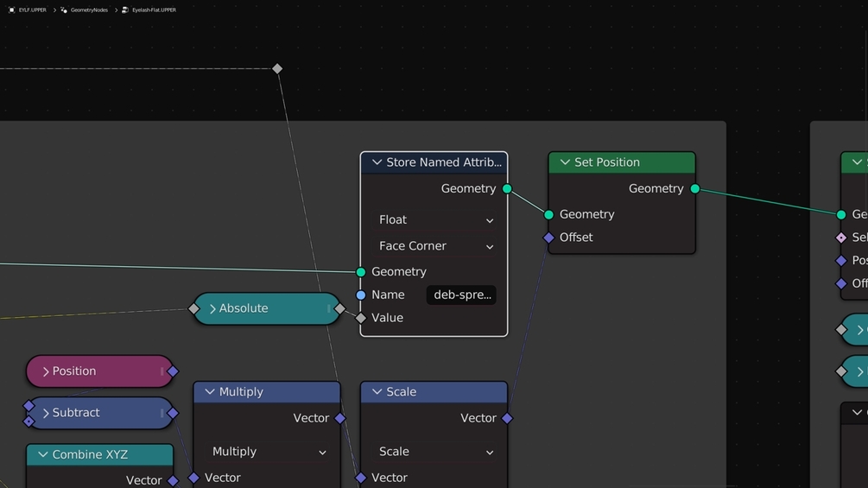Open the Multiply operation dropdown

pyautogui.click(x=268, y=452)
